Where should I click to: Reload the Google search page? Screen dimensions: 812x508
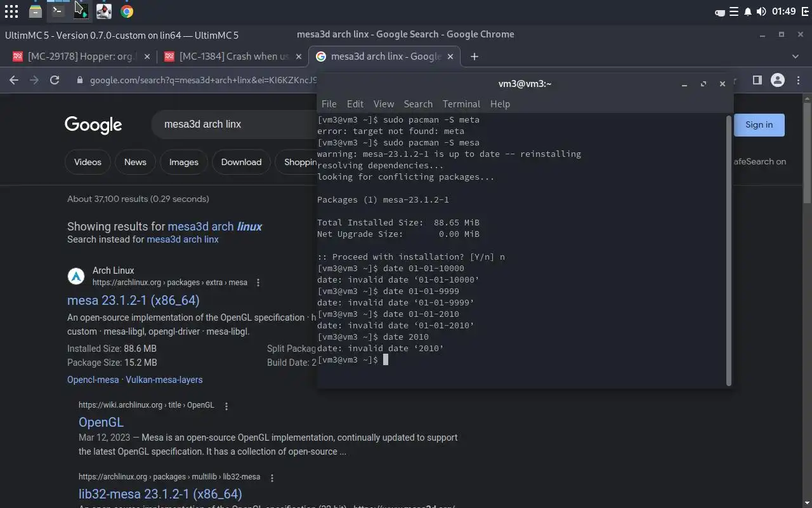55,80
